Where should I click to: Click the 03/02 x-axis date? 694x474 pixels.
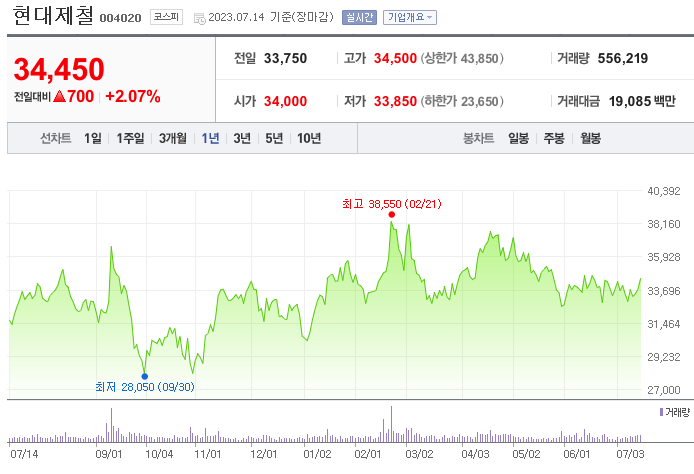pyautogui.click(x=419, y=454)
